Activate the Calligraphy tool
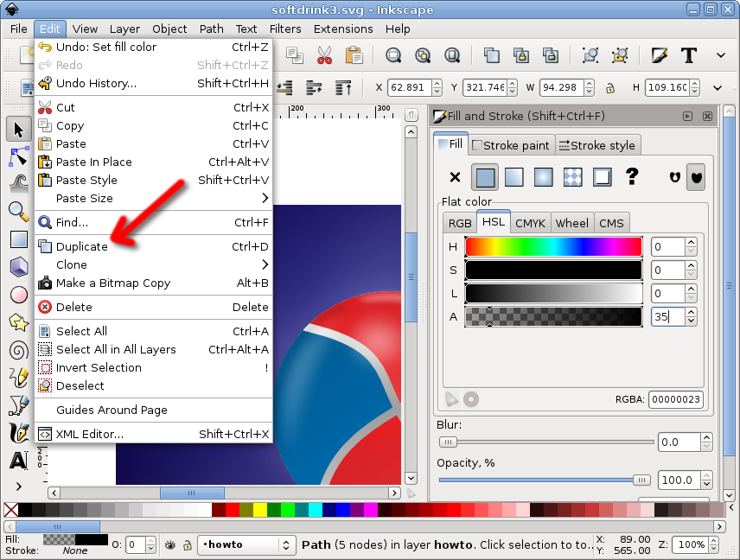The width and height of the screenshot is (740, 560). (19, 433)
